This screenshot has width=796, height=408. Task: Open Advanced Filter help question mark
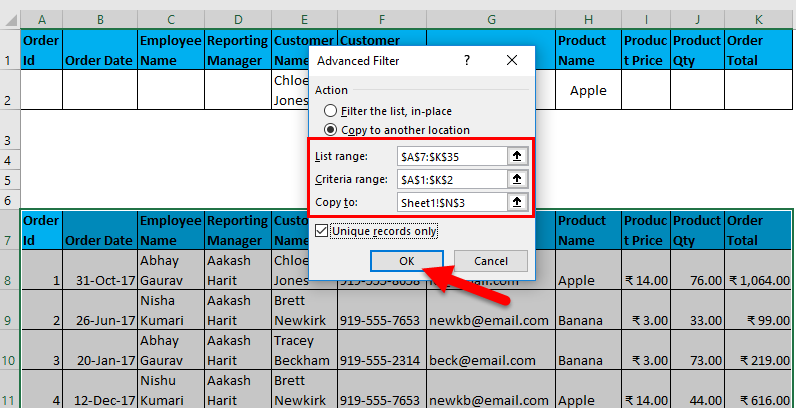[467, 60]
